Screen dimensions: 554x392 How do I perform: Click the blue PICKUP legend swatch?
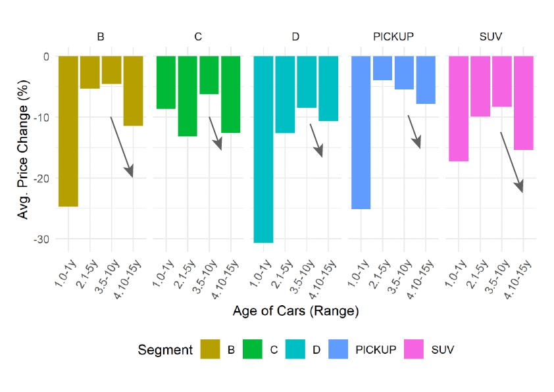click(339, 350)
